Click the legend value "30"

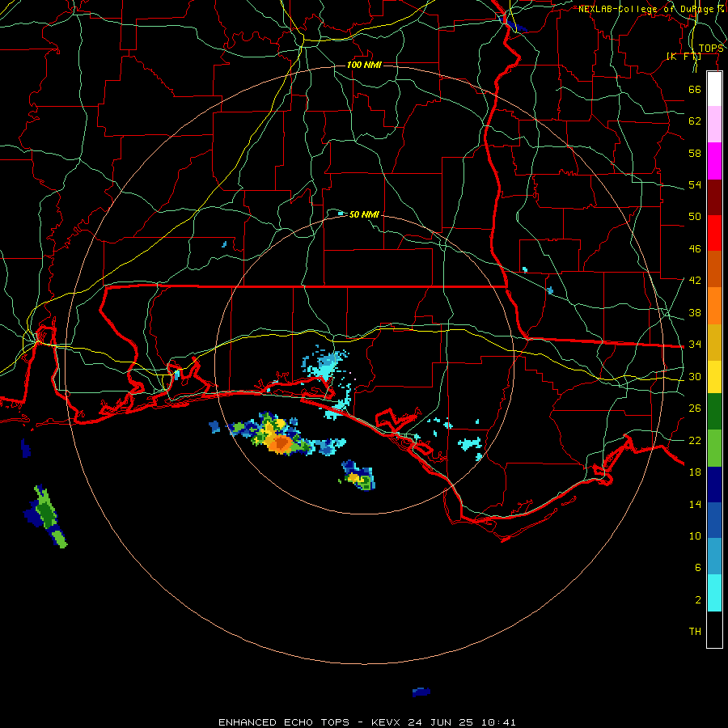[695, 376]
